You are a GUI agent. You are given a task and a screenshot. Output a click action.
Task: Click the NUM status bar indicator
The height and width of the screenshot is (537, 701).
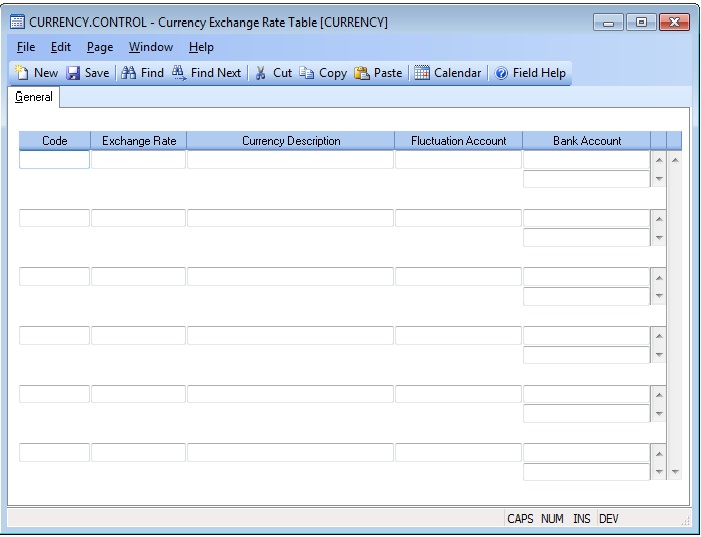click(x=552, y=519)
